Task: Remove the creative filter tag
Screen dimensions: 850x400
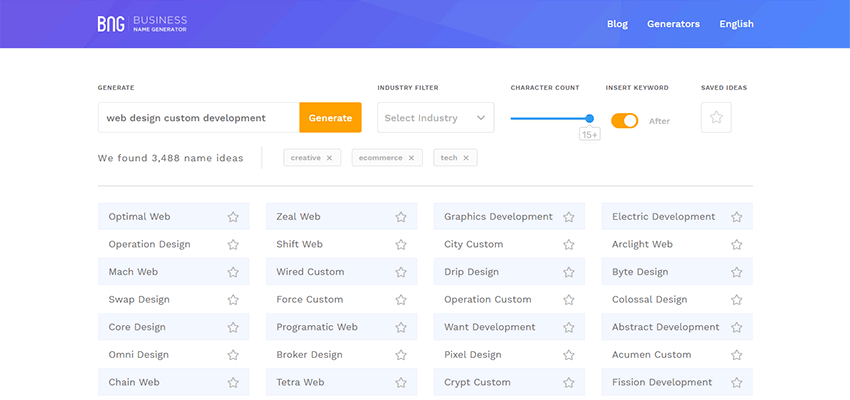Action: (x=330, y=158)
